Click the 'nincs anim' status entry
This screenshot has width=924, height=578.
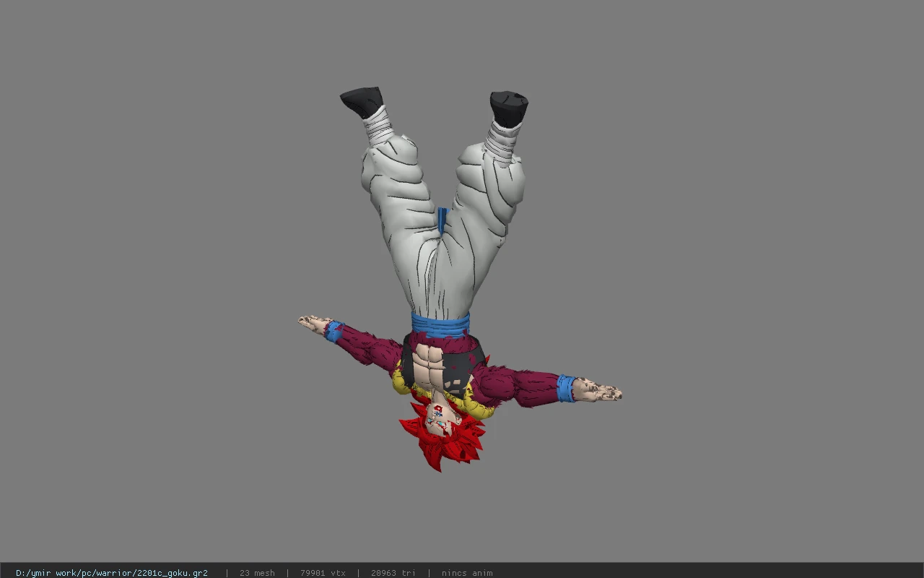coord(467,573)
